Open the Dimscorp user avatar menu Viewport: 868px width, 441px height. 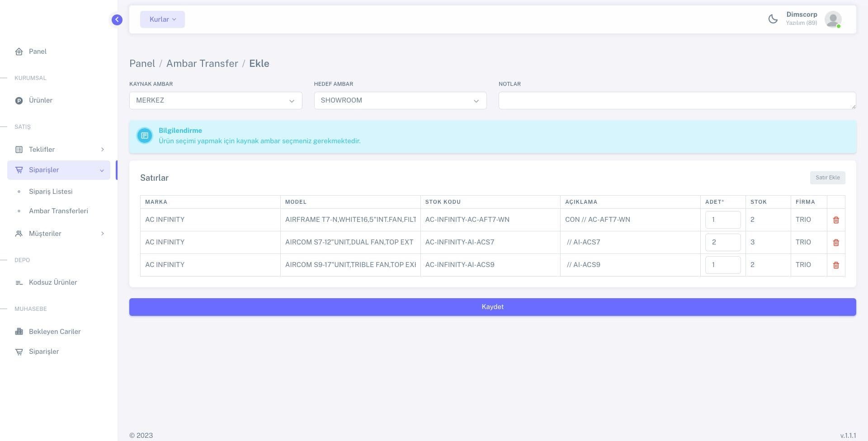click(833, 19)
